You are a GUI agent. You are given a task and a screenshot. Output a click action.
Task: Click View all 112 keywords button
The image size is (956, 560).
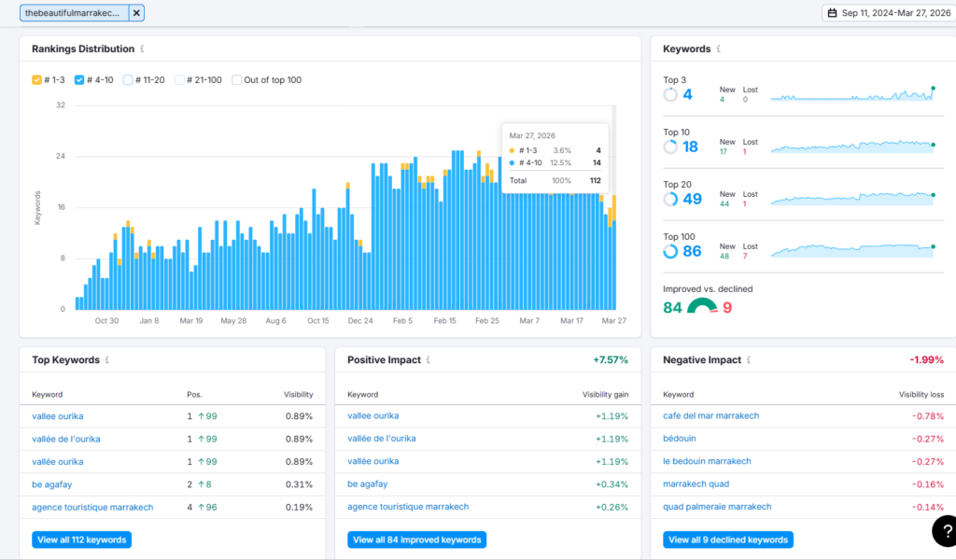82,539
